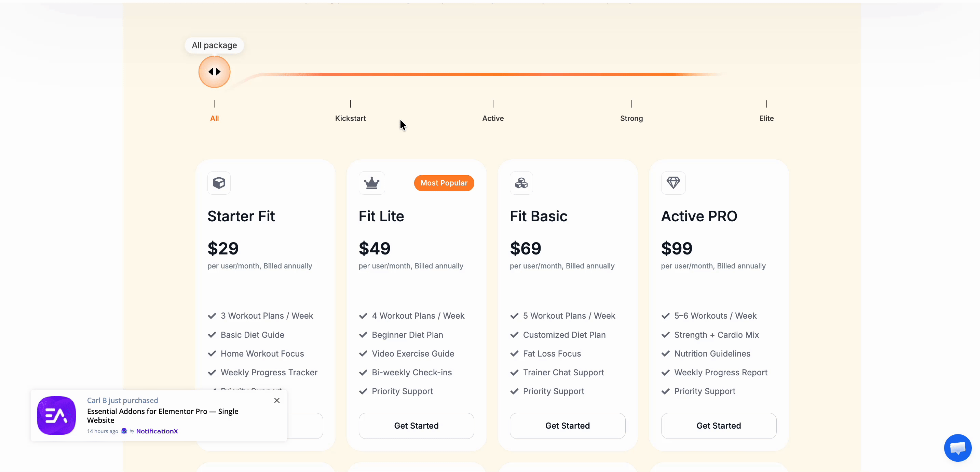Click the Active PRO diamond icon
Viewport: 980px width, 472px height.
pos(673,183)
